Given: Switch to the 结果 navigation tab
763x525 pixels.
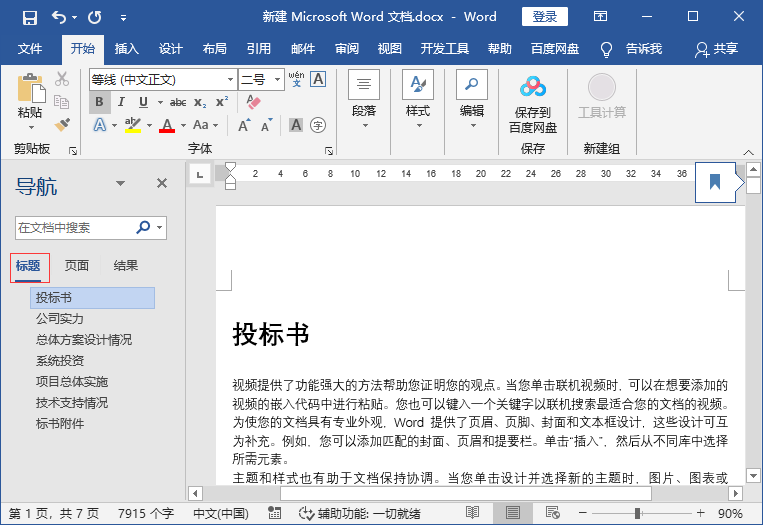Looking at the screenshot, I should click(126, 265).
